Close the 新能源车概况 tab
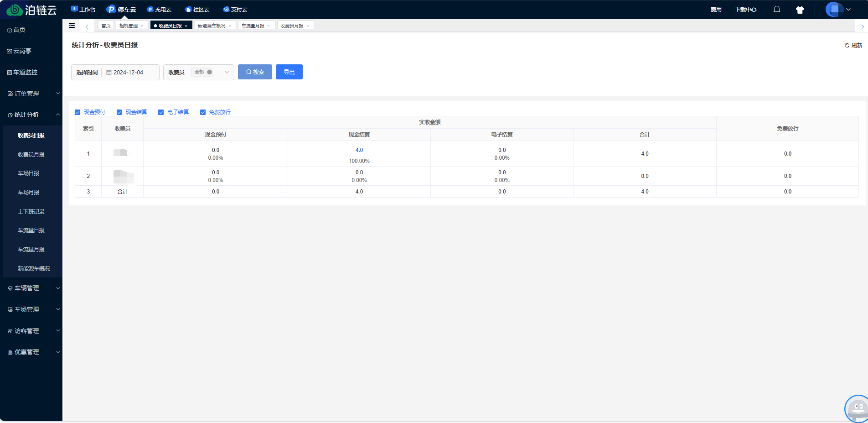 230,26
